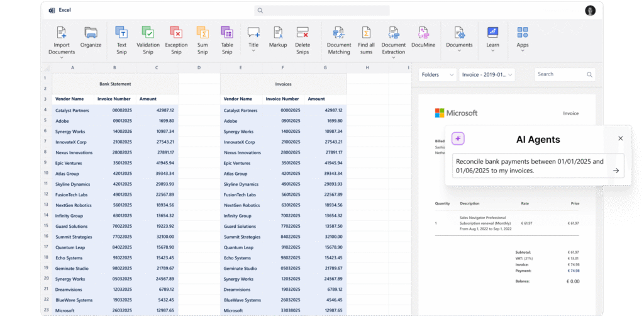Select amount 13587.50 in Invoices
Screen dimensions: 644x316
pyautogui.click(x=326, y=227)
